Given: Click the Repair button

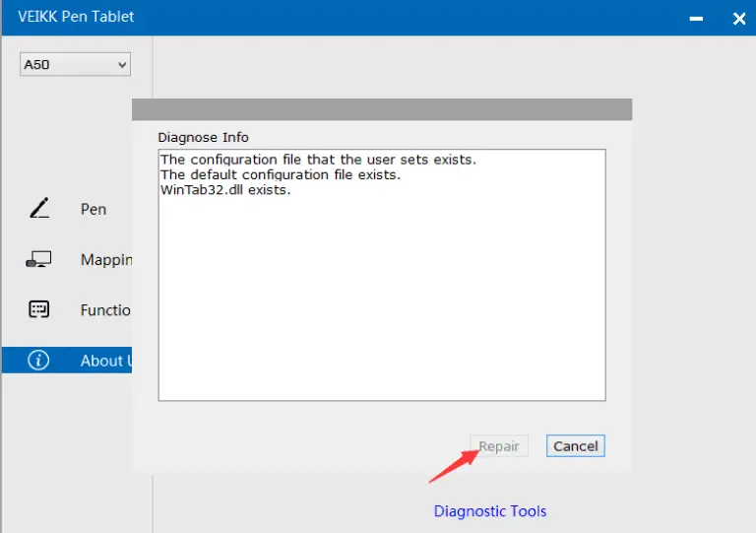Looking at the screenshot, I should [499, 446].
